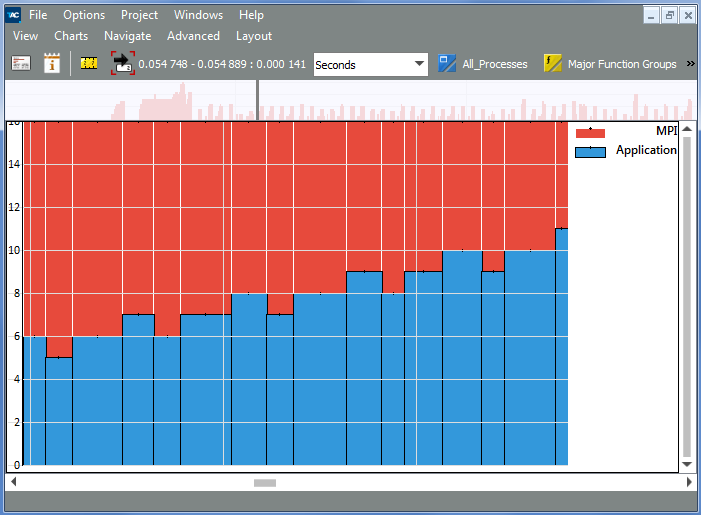Click the red MPI legend swatch
Screen dimensions: 701x515
coord(590,132)
